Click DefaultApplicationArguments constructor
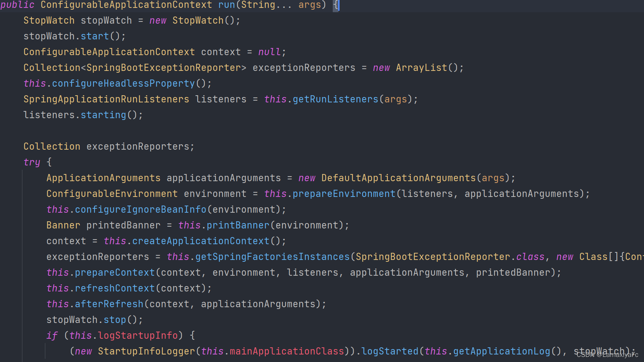The image size is (644, 362). coord(398,178)
